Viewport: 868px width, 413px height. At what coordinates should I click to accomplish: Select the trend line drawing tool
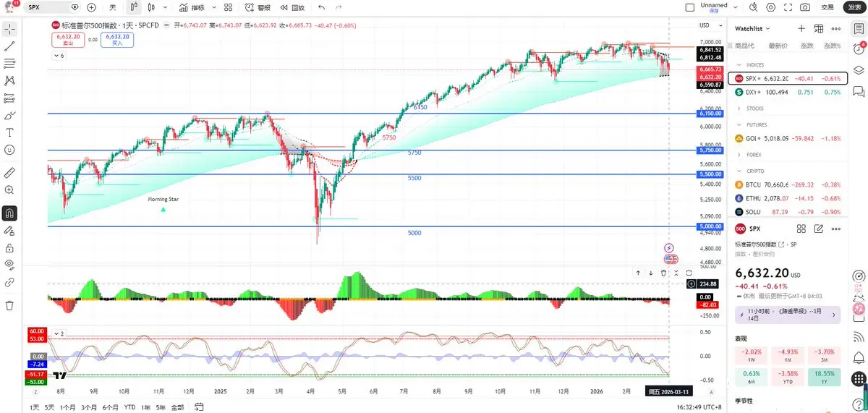[9, 46]
